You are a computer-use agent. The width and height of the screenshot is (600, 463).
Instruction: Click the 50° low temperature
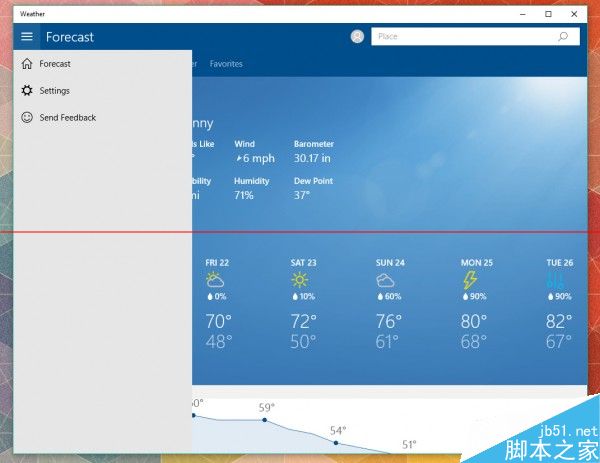point(303,342)
